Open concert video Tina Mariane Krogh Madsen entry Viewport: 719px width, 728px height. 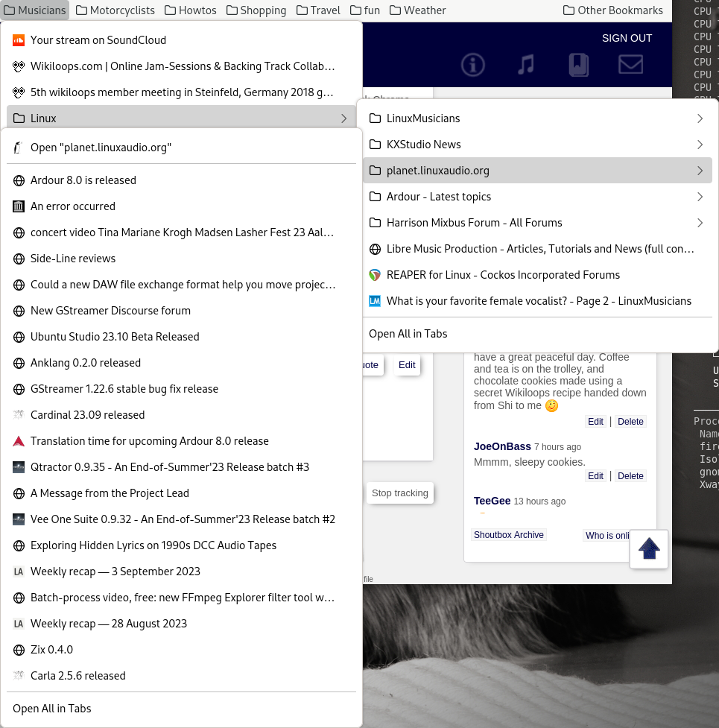(x=182, y=232)
